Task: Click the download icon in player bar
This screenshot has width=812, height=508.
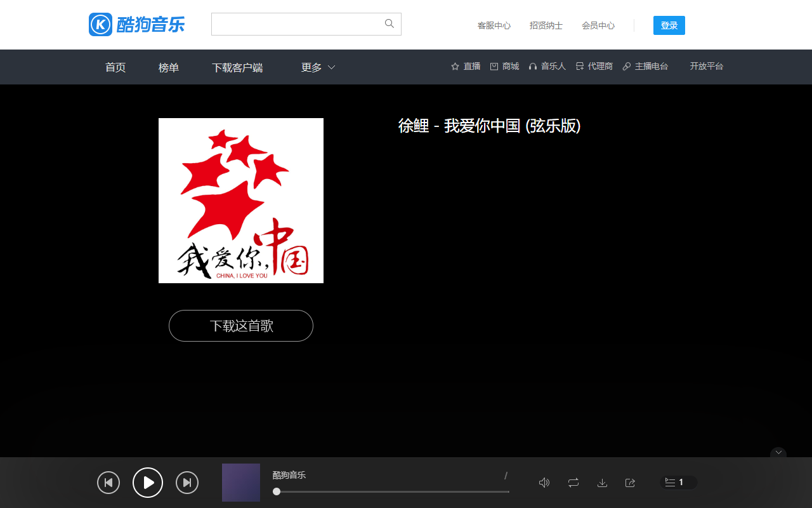Action: tap(602, 483)
